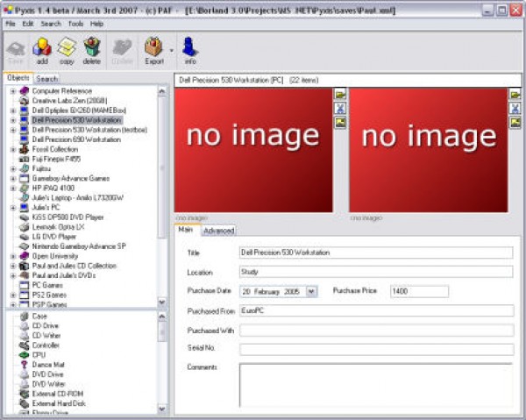Click the Dance Mat icon in lower list

(x=25, y=364)
